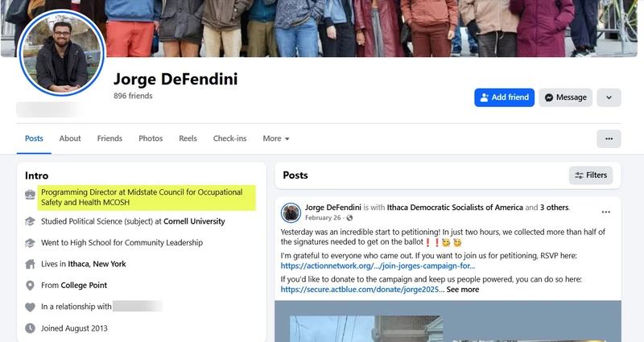This screenshot has width=644, height=342.
Task: Click the briefcase work icon in Intro
Action: point(30,195)
